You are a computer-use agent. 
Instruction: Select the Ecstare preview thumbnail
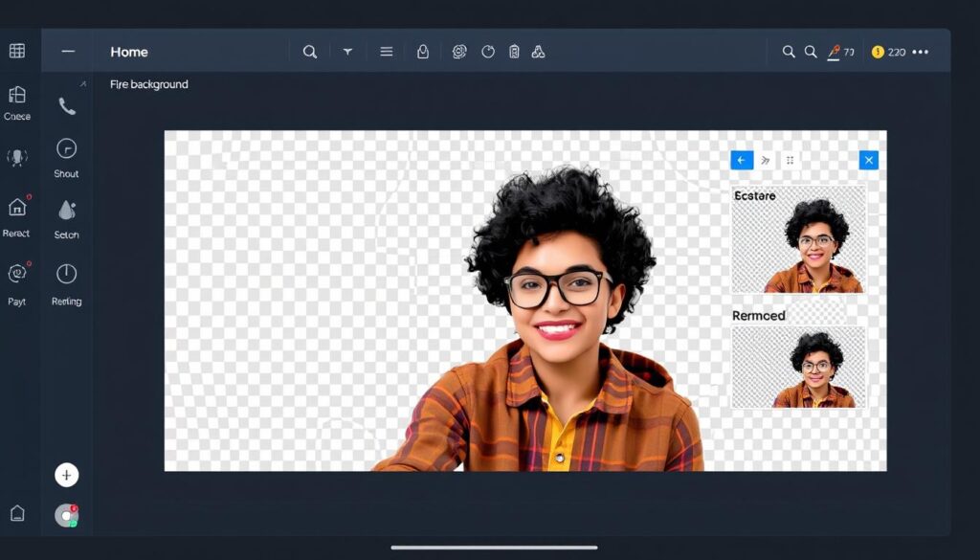click(798, 239)
